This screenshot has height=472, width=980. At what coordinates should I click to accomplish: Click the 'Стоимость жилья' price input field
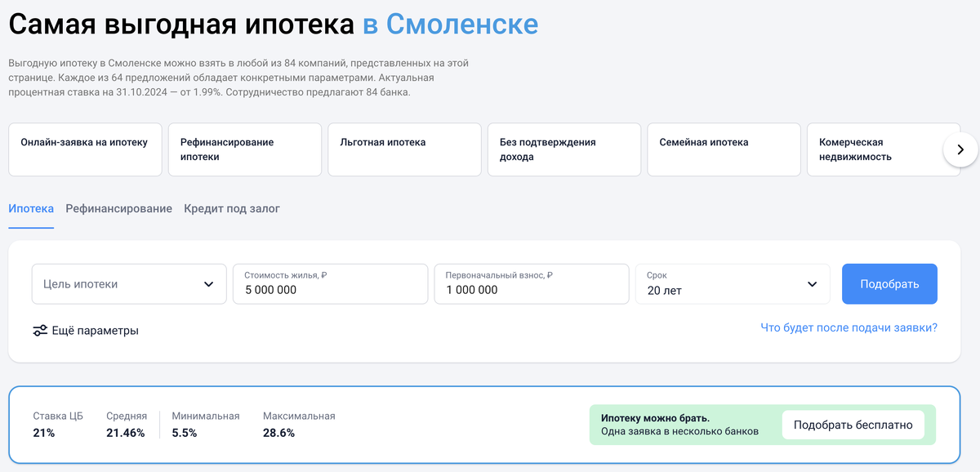330,283
